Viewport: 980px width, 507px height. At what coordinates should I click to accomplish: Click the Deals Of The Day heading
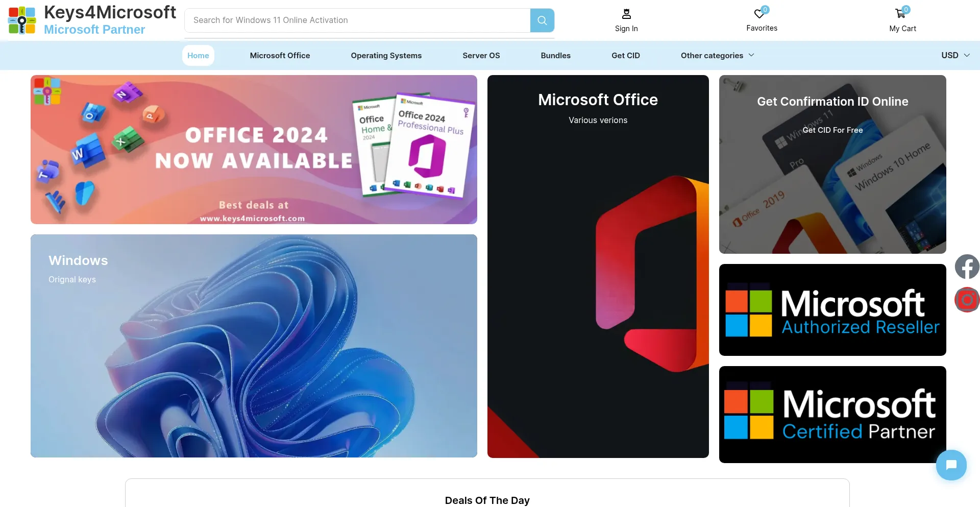pos(487,500)
